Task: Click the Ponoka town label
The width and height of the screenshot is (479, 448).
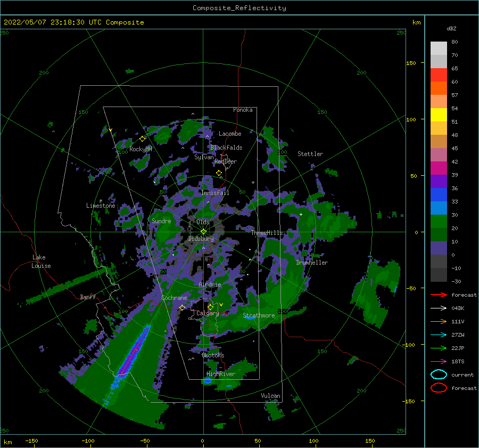Action: pyautogui.click(x=243, y=110)
